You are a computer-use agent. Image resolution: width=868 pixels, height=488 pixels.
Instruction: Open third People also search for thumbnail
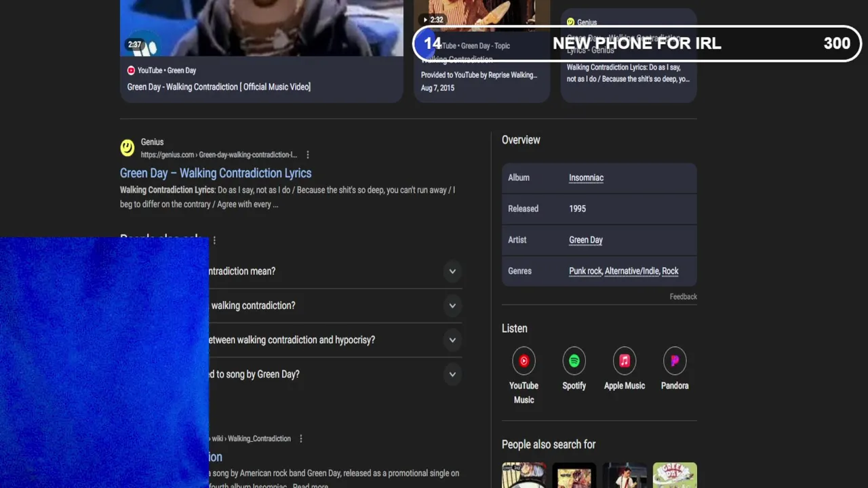tap(625, 475)
